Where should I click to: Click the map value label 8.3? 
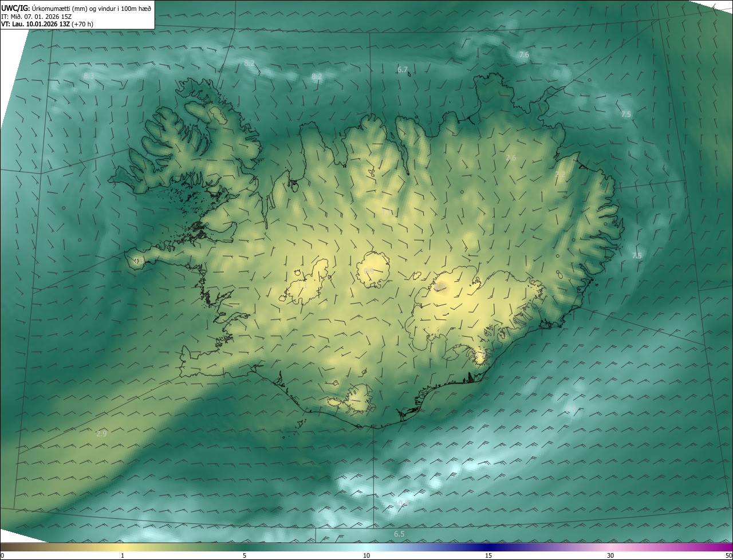[89, 76]
